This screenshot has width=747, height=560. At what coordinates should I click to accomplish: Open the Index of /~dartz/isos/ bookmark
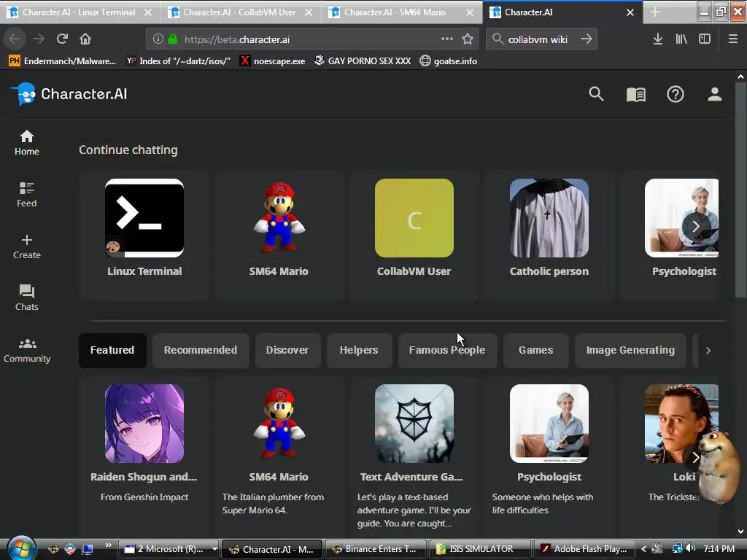pos(178,61)
